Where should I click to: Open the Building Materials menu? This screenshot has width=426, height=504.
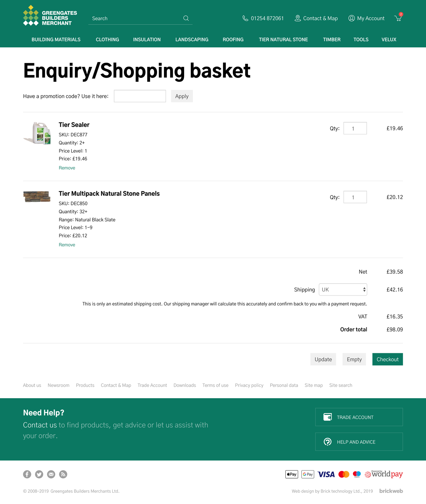(x=56, y=40)
